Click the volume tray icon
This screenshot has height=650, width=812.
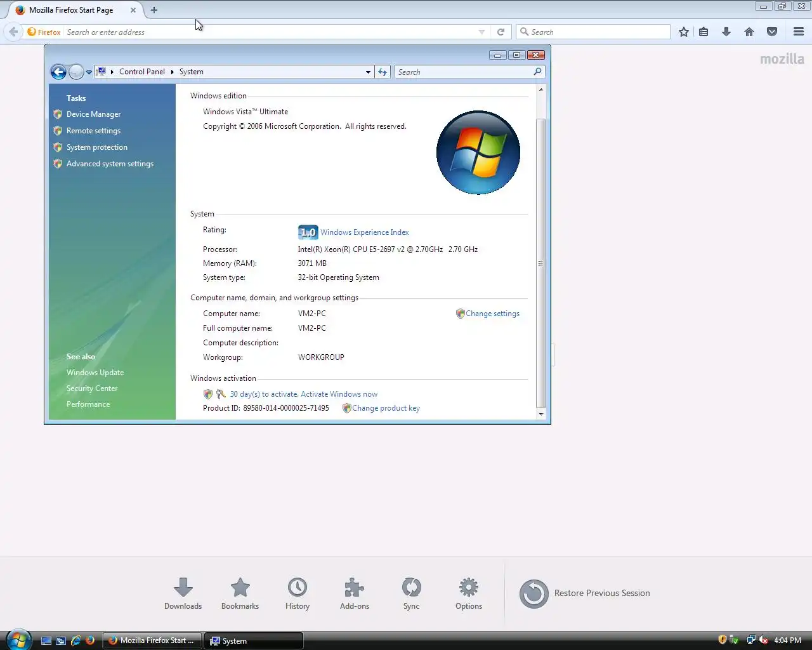[x=763, y=640]
